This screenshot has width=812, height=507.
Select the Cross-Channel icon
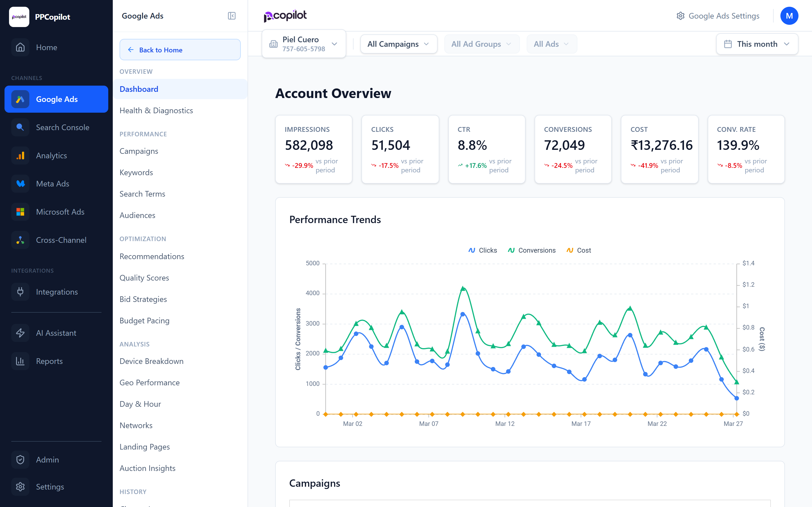[x=20, y=240]
